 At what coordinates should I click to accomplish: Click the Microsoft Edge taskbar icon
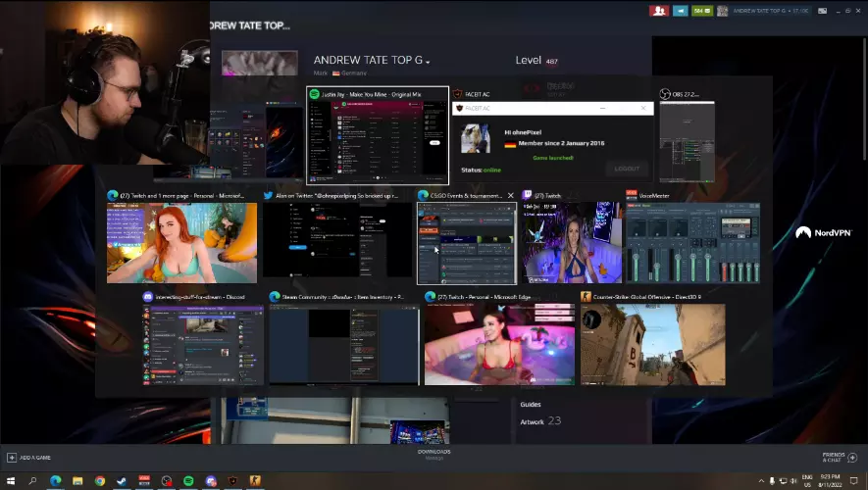pos(56,481)
